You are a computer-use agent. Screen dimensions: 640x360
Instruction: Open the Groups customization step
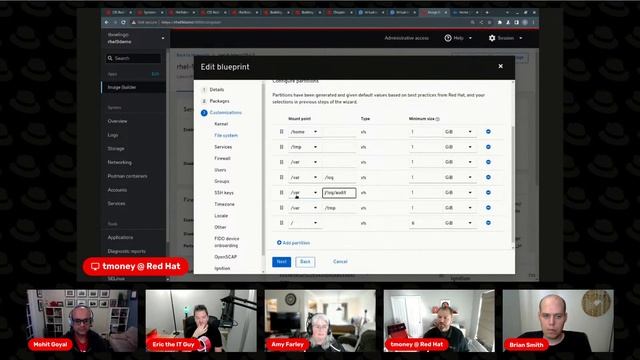222,181
